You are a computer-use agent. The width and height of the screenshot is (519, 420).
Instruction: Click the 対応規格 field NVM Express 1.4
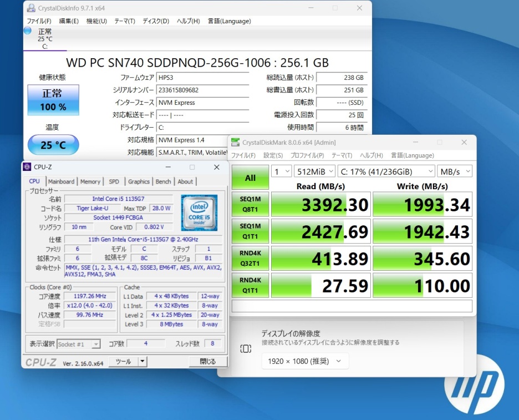click(x=192, y=140)
